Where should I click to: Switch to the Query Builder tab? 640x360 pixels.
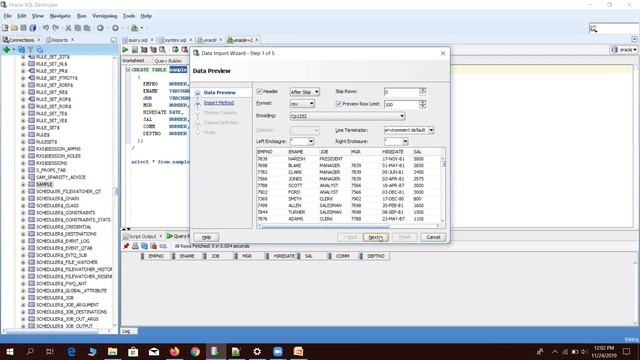coord(168,61)
